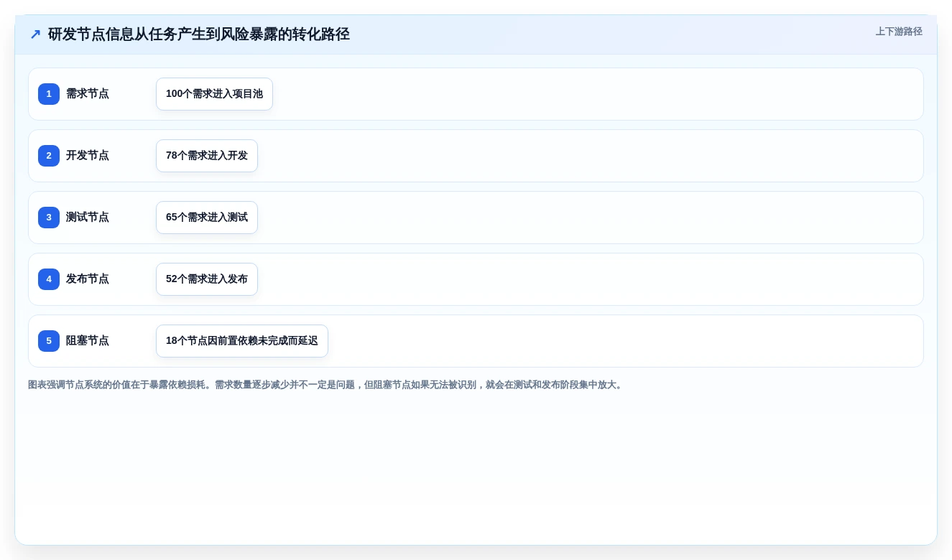Click the 需求节点 label
Screen dimensions: 952x560
click(88, 94)
